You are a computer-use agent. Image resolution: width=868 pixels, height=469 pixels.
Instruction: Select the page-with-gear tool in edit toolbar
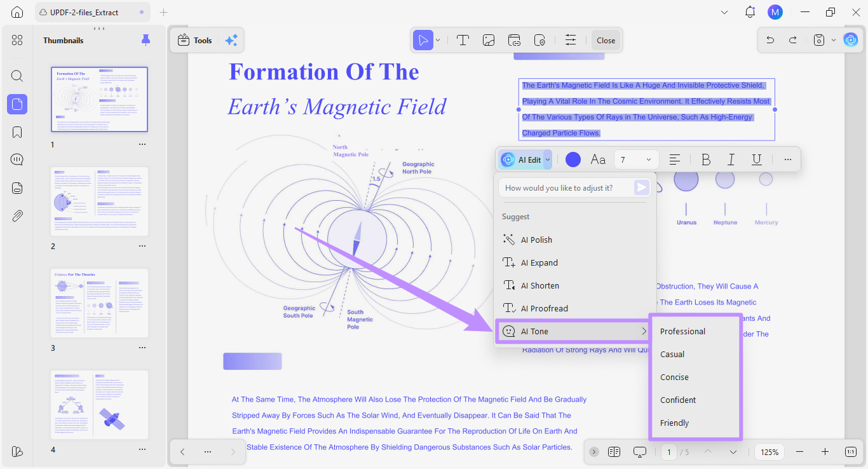(x=539, y=40)
